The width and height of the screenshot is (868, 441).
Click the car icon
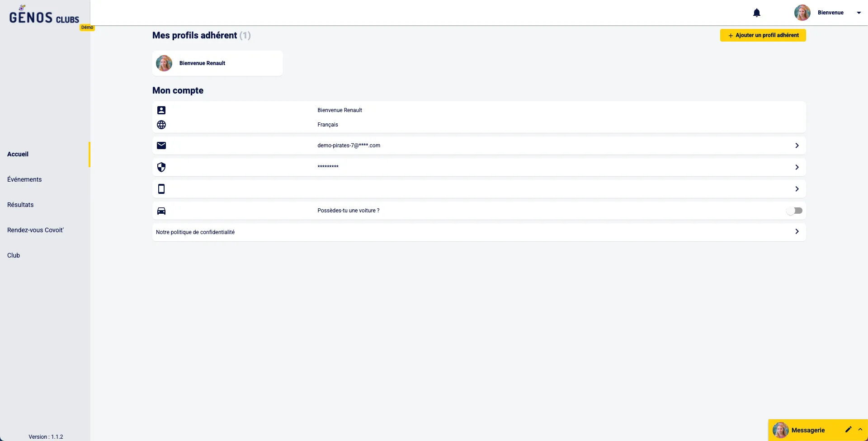[x=161, y=211]
